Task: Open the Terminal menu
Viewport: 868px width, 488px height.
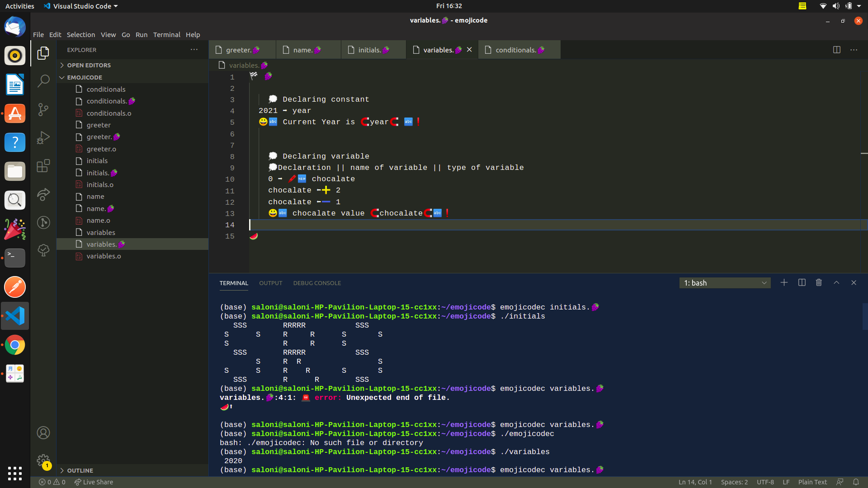Action: tap(166, 34)
